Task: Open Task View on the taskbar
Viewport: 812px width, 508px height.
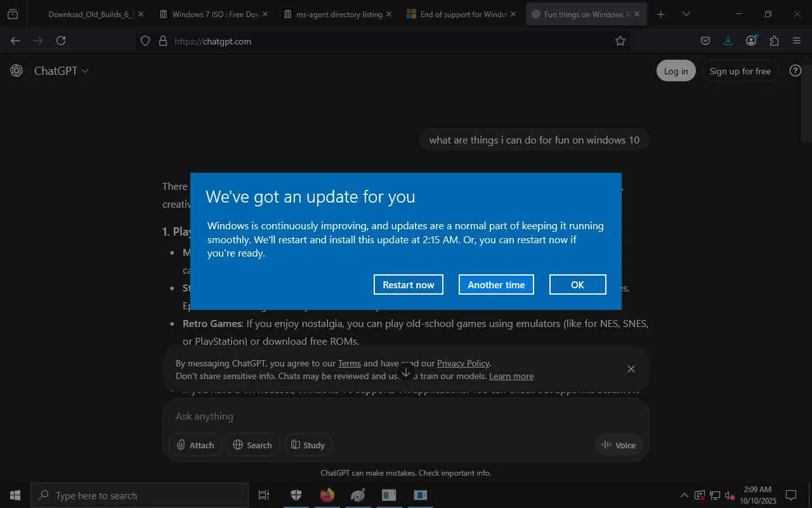Action: pyautogui.click(x=264, y=495)
